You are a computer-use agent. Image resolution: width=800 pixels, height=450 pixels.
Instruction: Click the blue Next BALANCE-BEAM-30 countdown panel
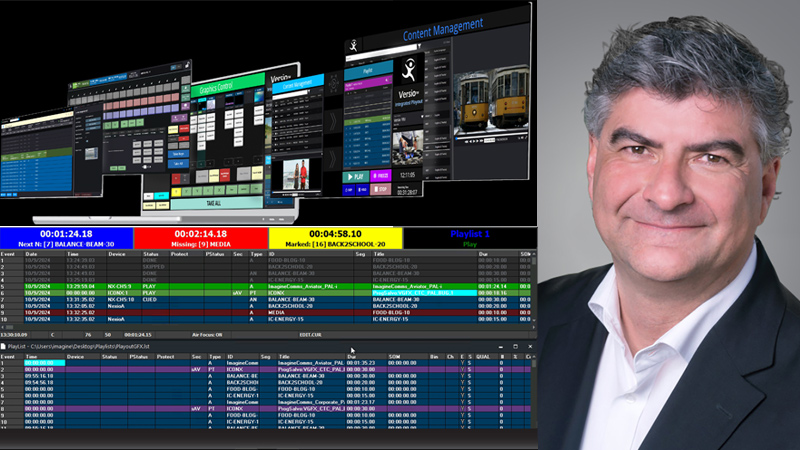click(66, 238)
